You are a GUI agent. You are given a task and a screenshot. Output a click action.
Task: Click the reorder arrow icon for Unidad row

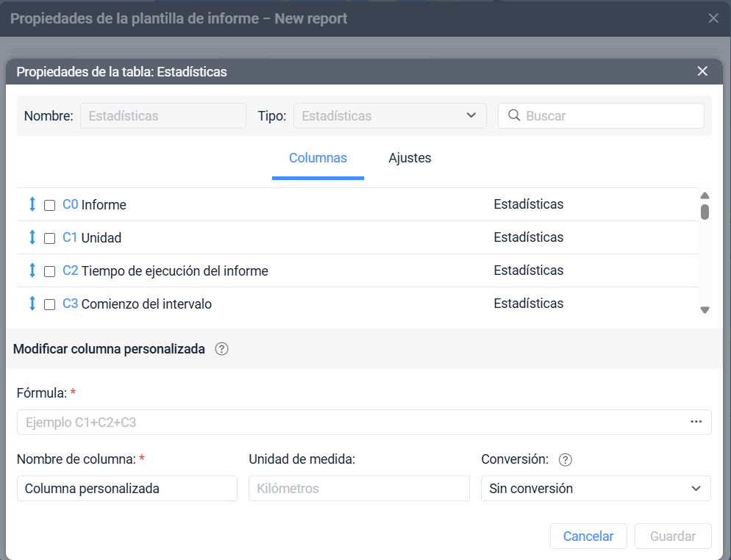tap(32, 238)
